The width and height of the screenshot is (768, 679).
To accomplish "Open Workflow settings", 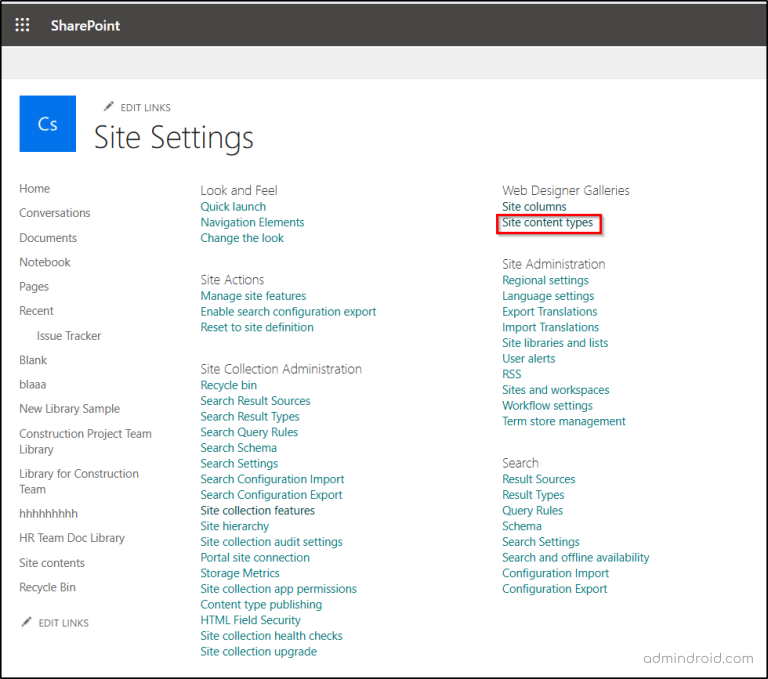I will 547,406.
